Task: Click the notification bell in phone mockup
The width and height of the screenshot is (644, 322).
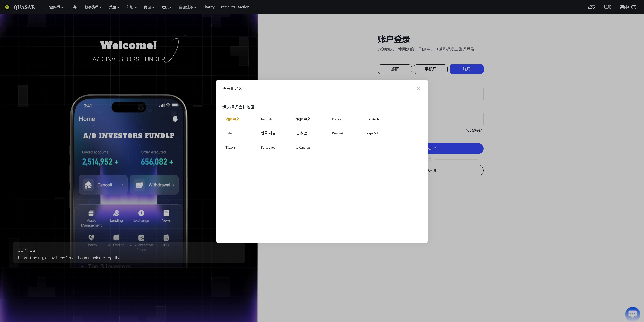Action: pos(175,119)
